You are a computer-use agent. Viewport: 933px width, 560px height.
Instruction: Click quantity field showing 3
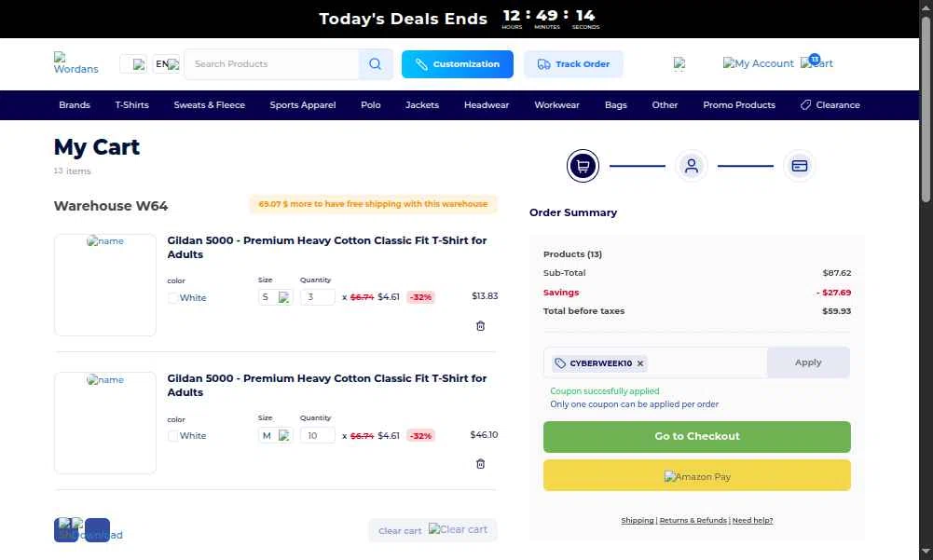pos(317,297)
